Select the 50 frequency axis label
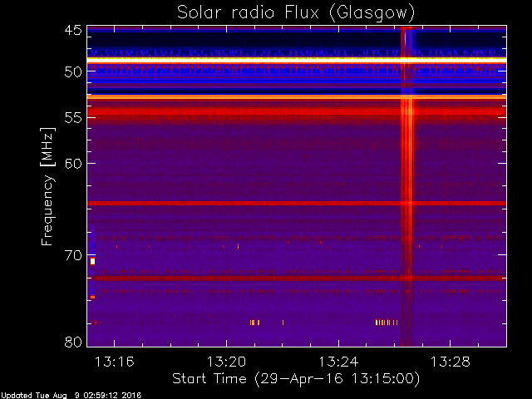The height and width of the screenshot is (399, 532). (x=73, y=72)
